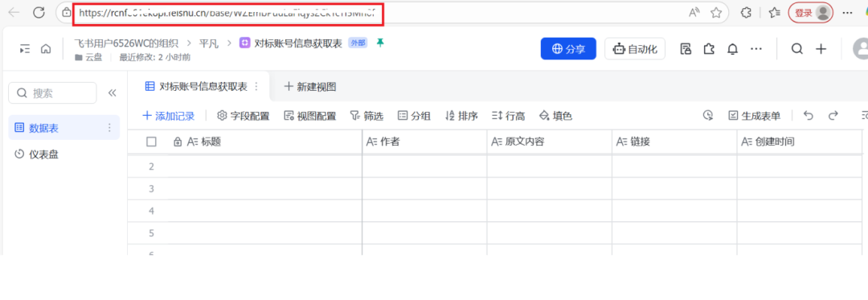The image size is (868, 300).
Task: Open the 筛选 filter tool
Action: pos(366,116)
